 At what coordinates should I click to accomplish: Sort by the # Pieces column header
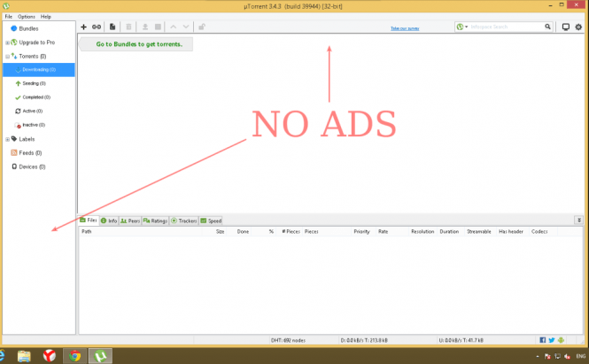(291, 231)
